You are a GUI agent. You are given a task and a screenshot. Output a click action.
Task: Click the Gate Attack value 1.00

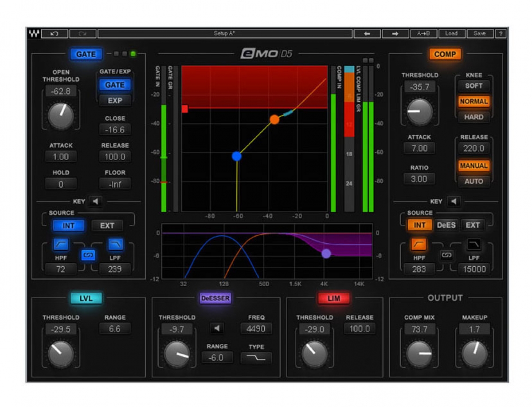(x=61, y=157)
